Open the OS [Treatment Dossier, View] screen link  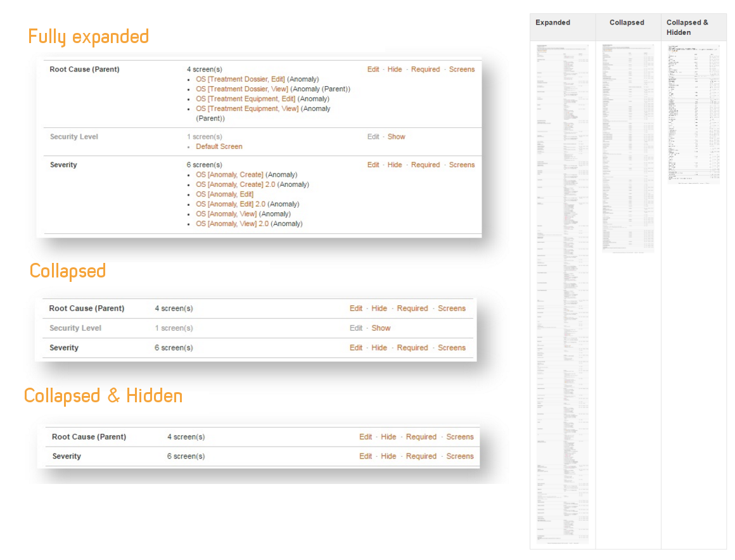point(242,89)
